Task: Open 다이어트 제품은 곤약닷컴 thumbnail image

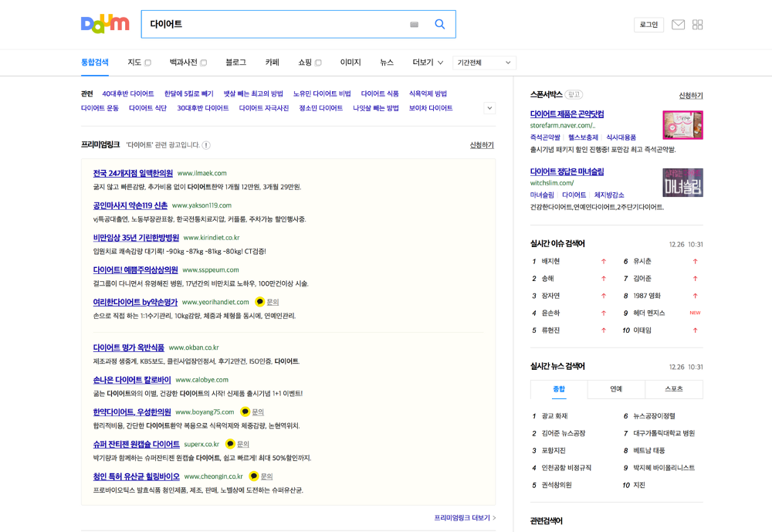Action: tap(682, 125)
